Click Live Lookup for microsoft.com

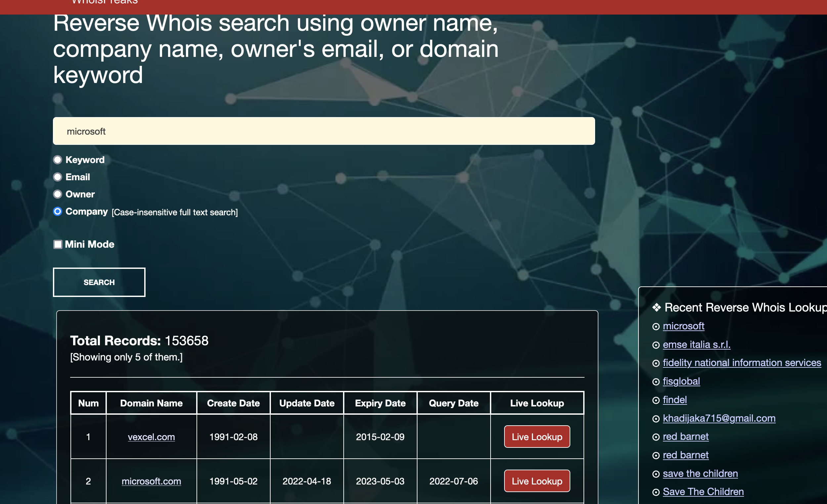(x=537, y=481)
